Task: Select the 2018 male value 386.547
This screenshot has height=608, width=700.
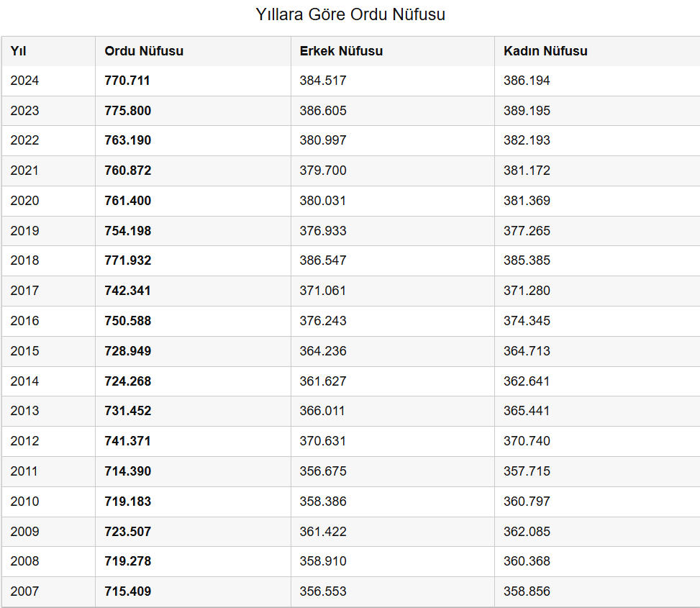Action: tap(323, 260)
